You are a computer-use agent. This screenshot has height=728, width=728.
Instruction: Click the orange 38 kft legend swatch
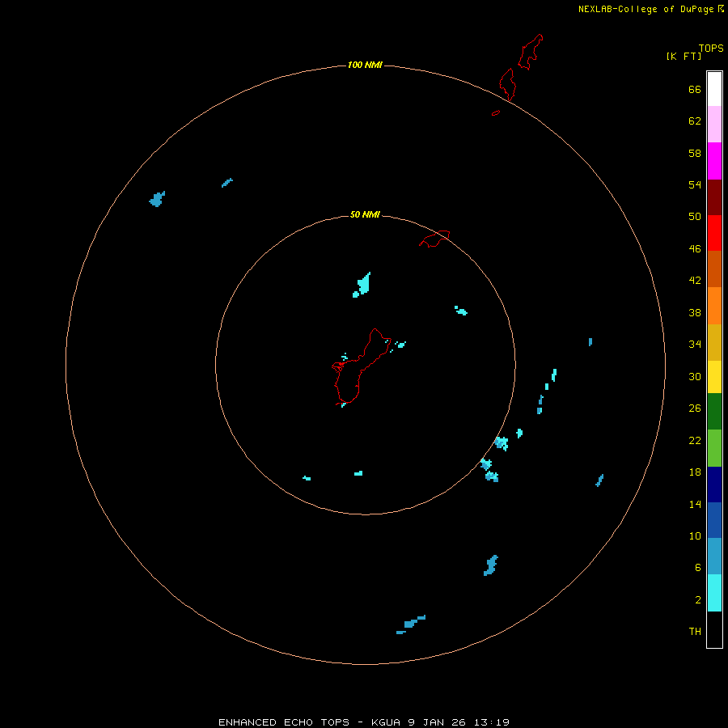714,306
